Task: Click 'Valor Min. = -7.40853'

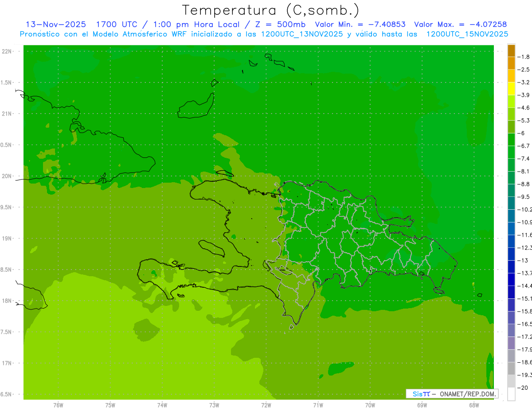Action: point(360,24)
